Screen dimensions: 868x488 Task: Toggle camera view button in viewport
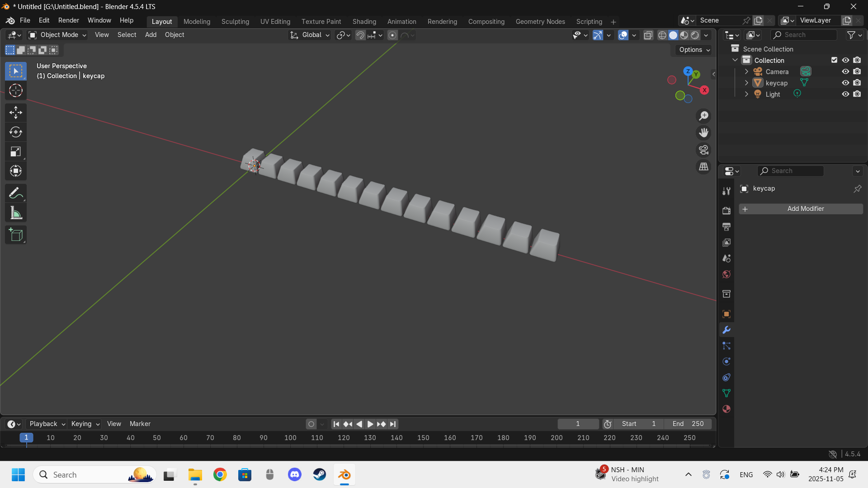703,150
